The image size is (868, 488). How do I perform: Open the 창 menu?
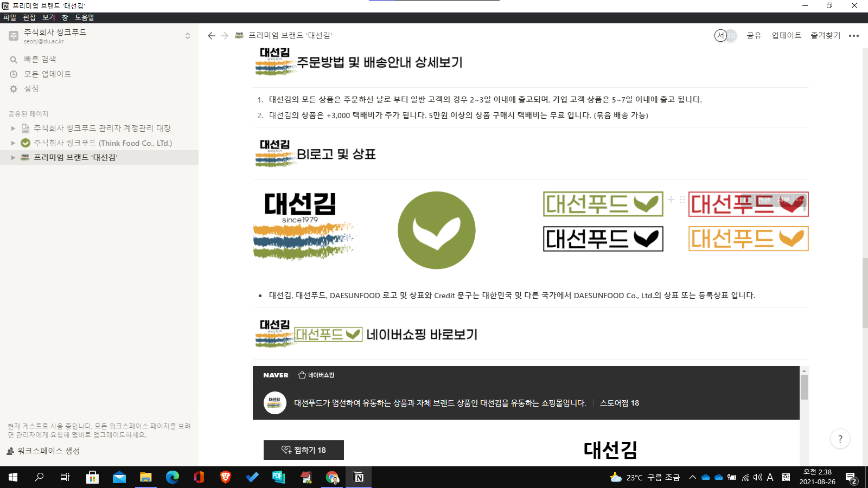point(65,17)
